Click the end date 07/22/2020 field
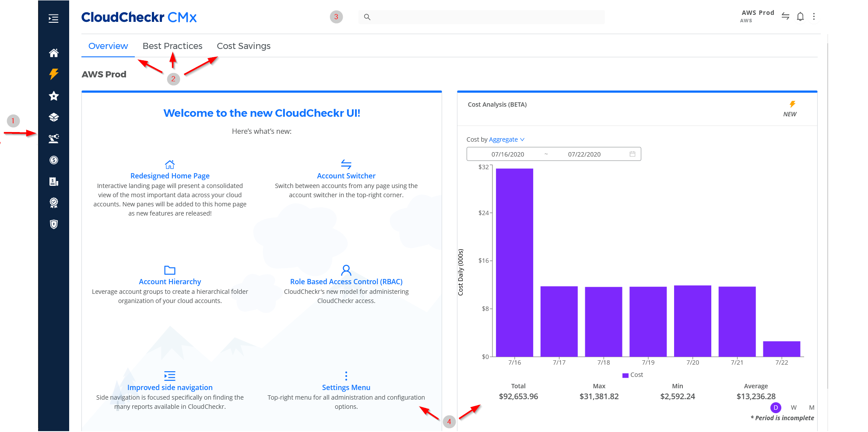Image resolution: width=868 pixels, height=432 pixels. 584,154
